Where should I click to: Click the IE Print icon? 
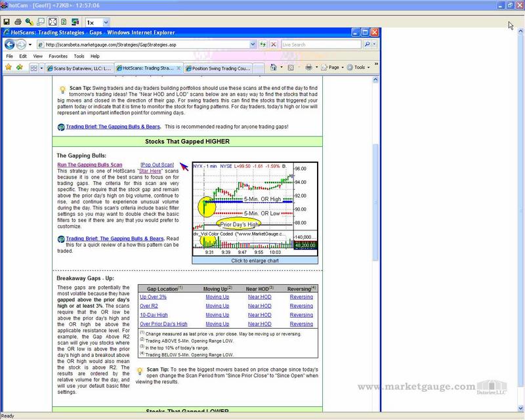point(308,68)
